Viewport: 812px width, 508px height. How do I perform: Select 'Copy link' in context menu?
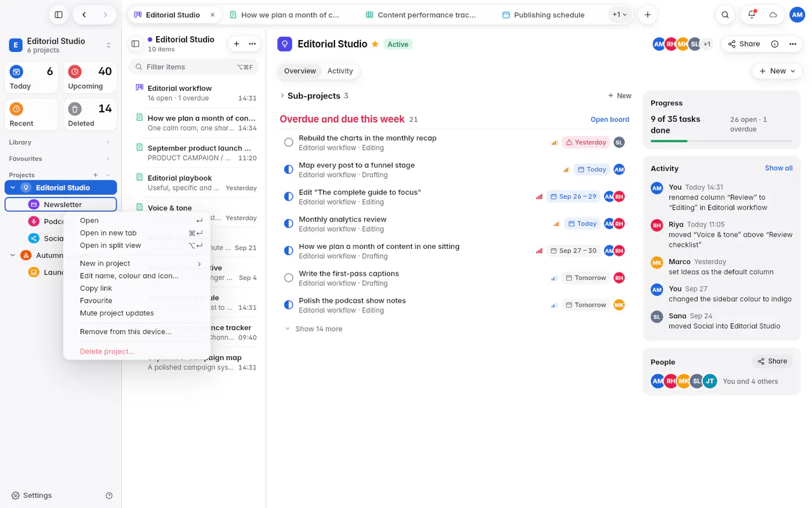[136, 288]
